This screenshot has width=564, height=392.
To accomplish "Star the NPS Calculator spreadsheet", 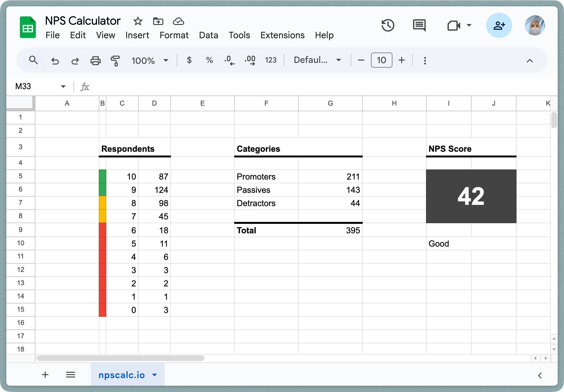I will pos(138,21).
